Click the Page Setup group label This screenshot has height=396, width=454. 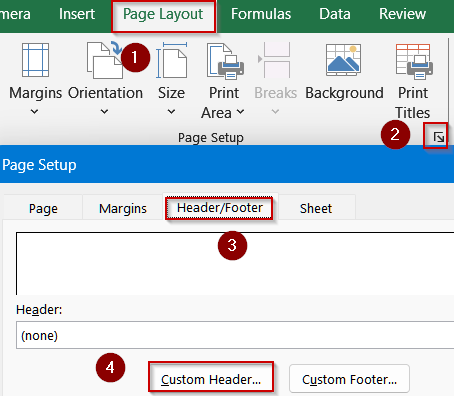pyautogui.click(x=211, y=138)
